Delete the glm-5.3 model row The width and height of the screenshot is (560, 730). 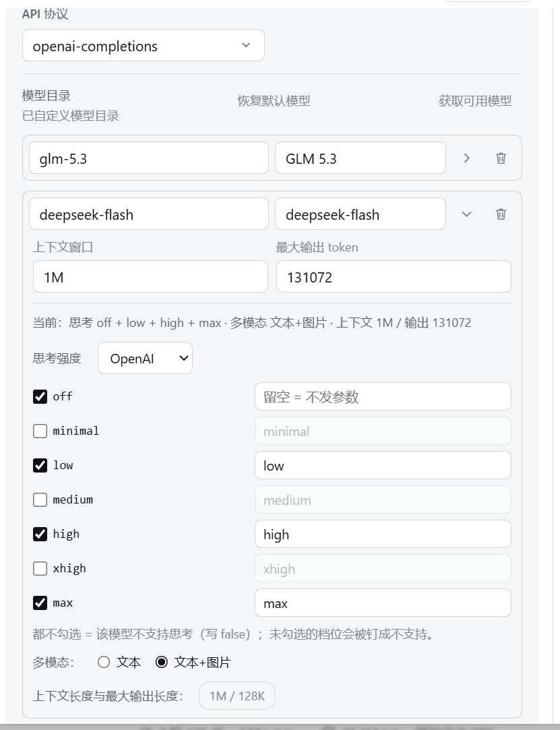click(501, 158)
